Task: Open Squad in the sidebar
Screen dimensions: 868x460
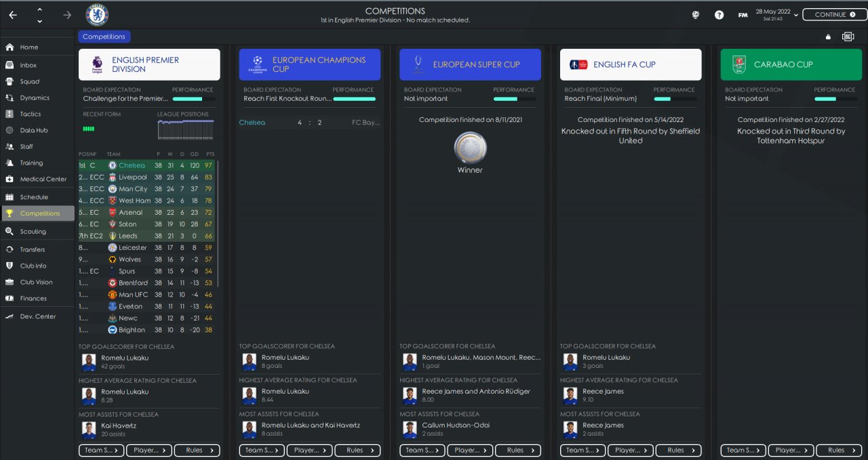Action: coord(38,81)
